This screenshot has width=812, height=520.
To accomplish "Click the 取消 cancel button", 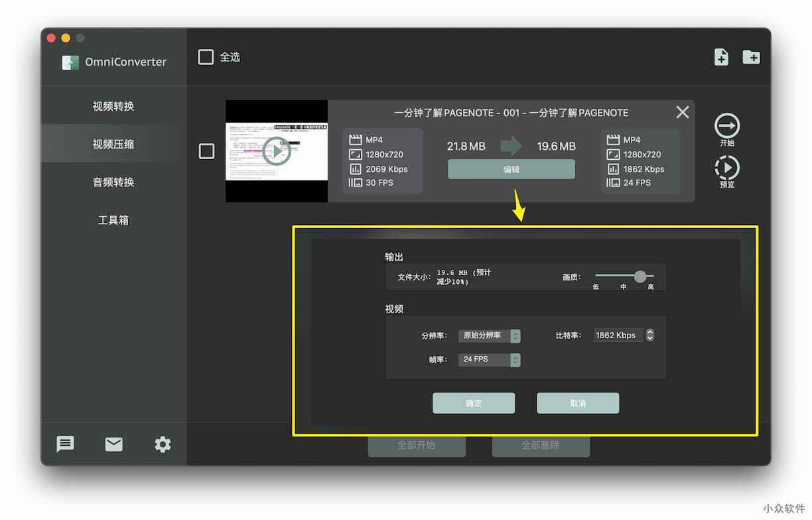I will (x=577, y=403).
